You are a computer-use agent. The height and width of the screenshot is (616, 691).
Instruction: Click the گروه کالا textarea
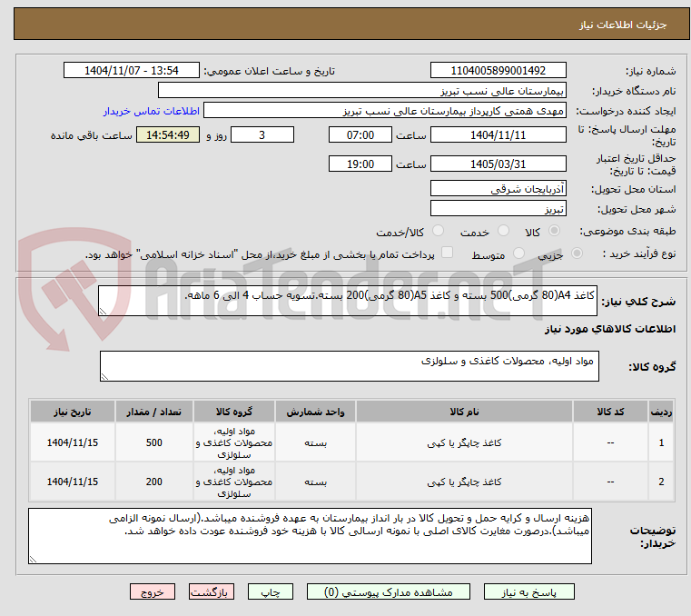(349, 366)
